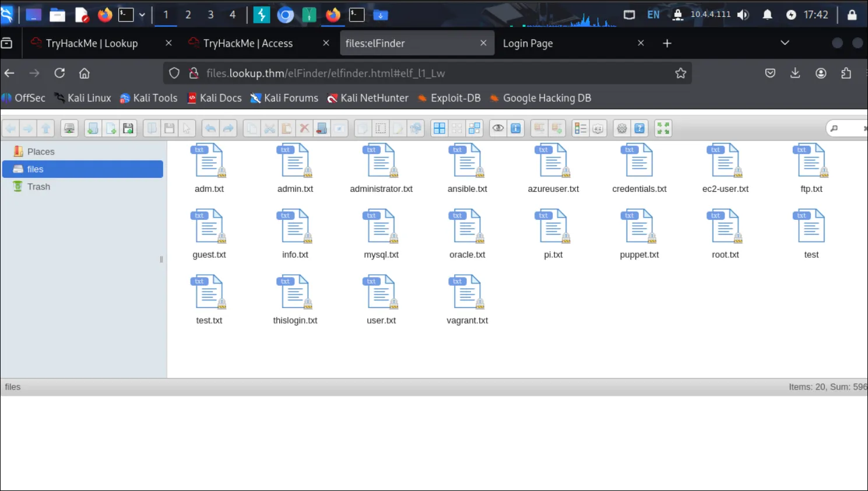Click the red X Delete icon

point(304,128)
